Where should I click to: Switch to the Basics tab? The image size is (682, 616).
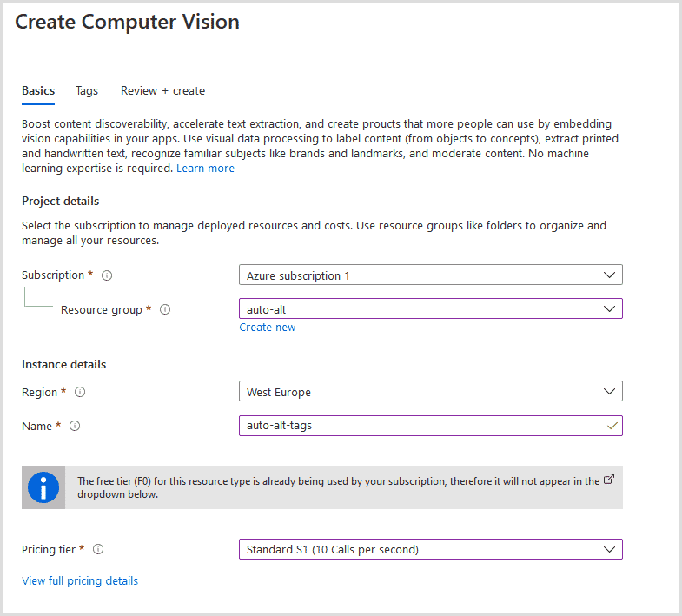[38, 91]
